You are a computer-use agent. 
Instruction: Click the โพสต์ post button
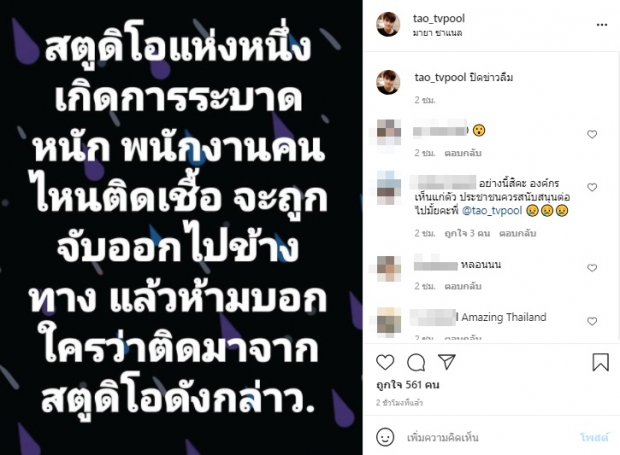pyautogui.click(x=594, y=438)
